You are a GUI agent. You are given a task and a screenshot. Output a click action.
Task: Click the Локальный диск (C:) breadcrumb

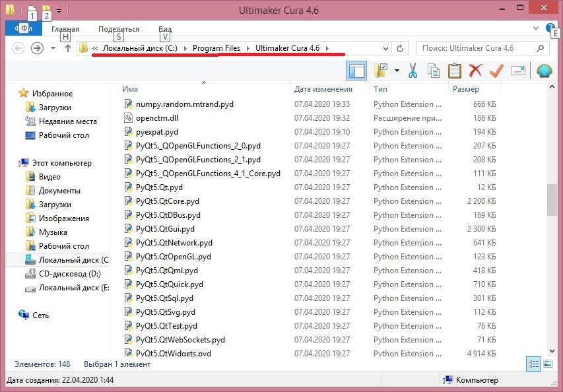[140, 48]
